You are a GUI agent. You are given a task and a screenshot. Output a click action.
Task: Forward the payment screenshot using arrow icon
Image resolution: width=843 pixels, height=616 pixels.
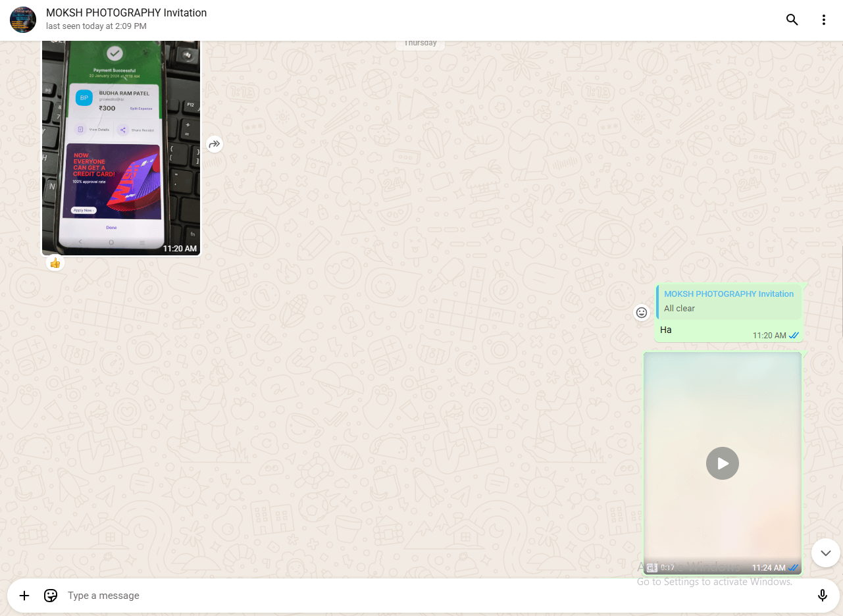tap(215, 144)
